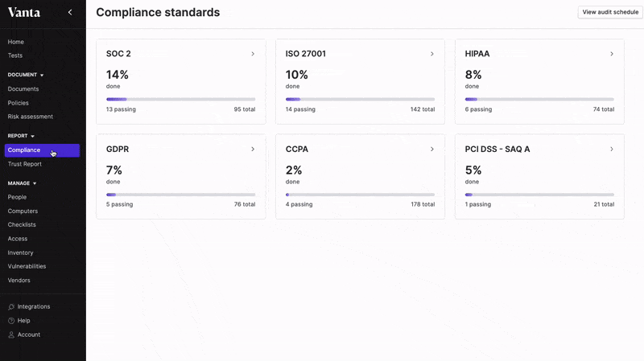Image resolution: width=644 pixels, height=361 pixels.
Task: Click the View audit schedule button
Action: click(x=609, y=12)
